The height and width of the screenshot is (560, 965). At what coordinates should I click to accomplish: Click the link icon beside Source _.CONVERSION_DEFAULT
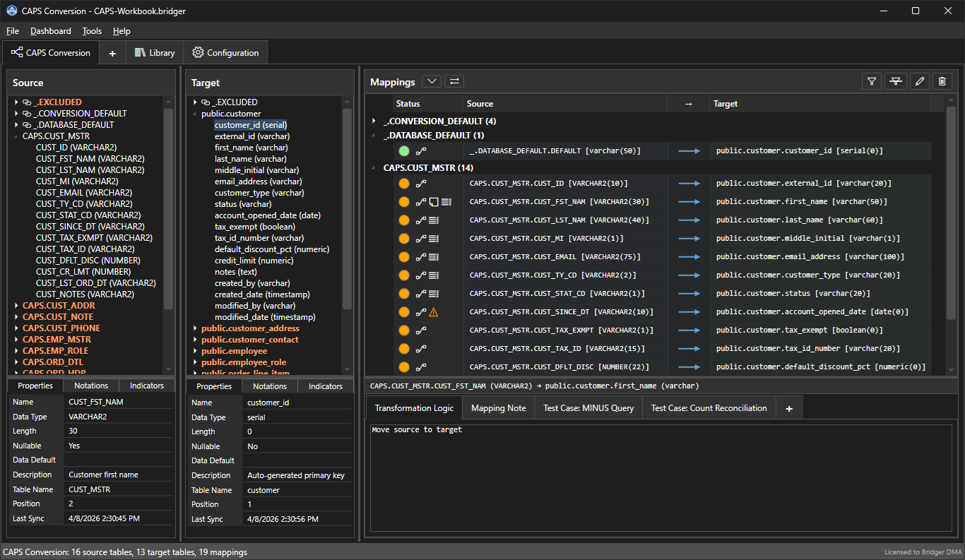click(x=27, y=114)
